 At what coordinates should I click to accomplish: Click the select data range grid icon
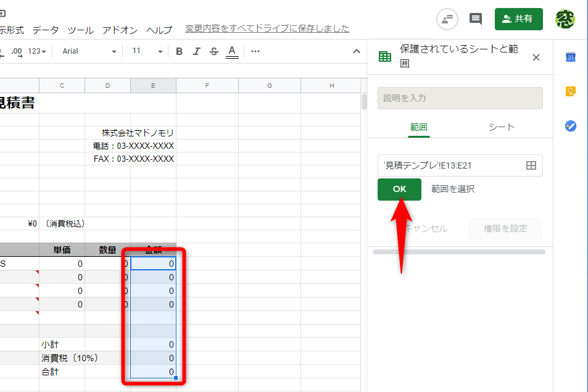click(x=531, y=165)
